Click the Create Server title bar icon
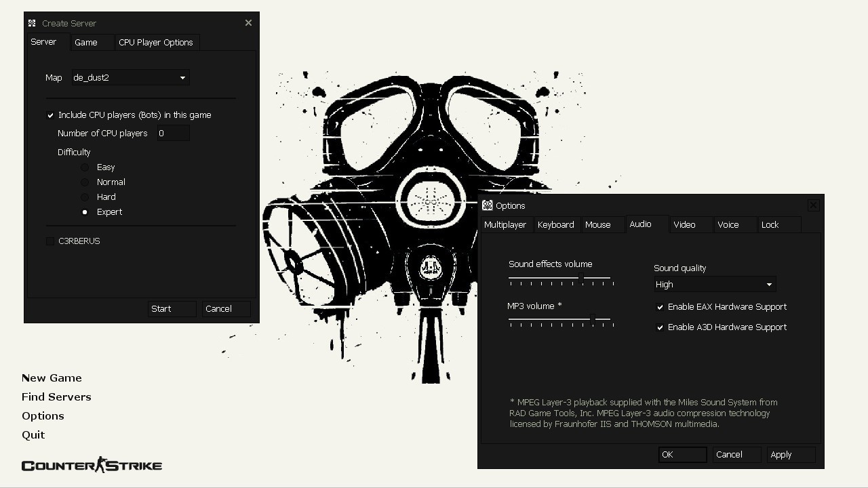868x488 pixels. [x=31, y=22]
